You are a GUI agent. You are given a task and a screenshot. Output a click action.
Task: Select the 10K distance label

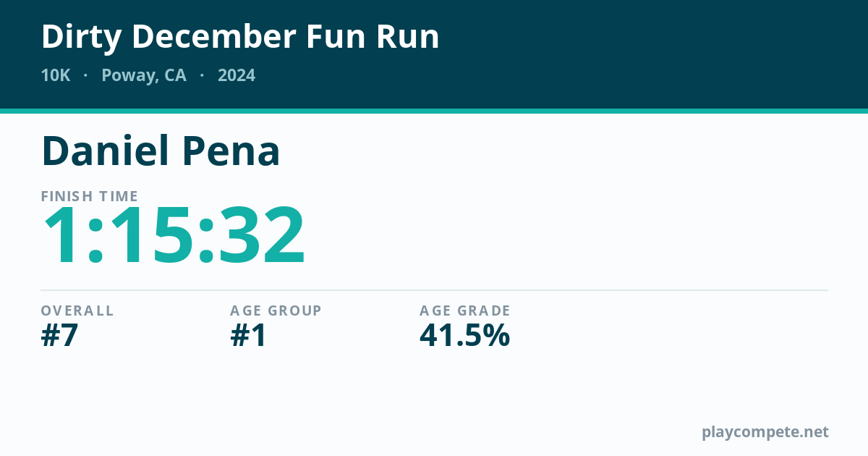click(x=56, y=75)
